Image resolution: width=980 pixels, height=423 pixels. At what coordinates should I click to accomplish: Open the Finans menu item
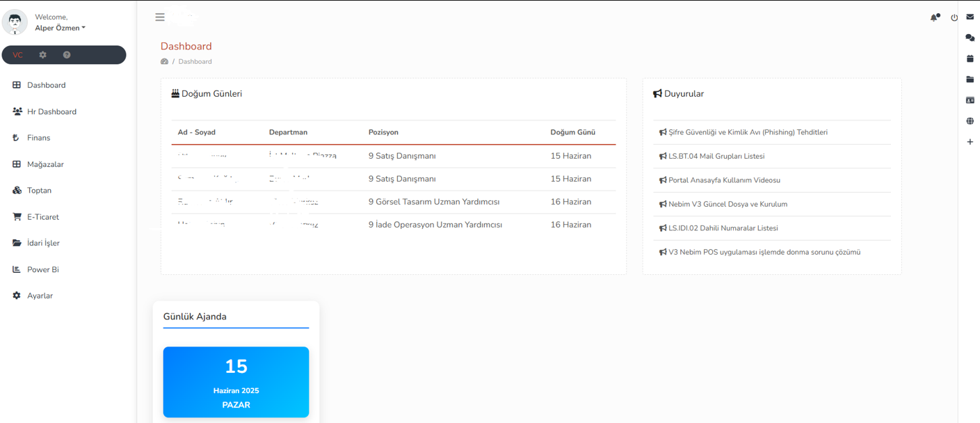coord(38,138)
